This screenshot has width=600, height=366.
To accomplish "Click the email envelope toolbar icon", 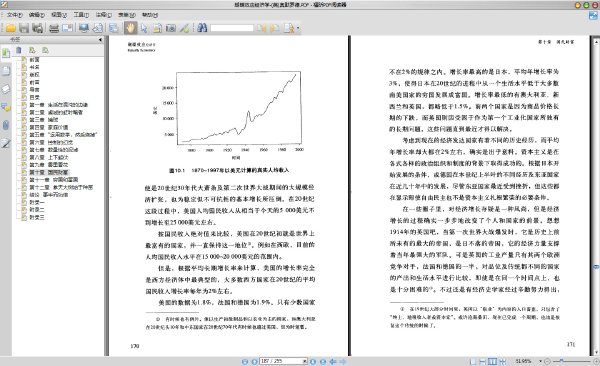I will pyautogui.click(x=68, y=28).
